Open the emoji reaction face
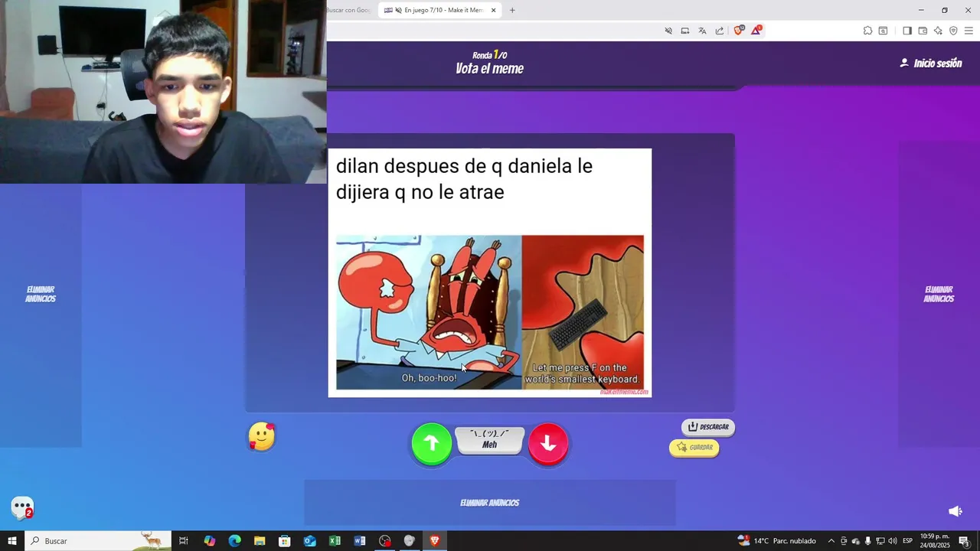The height and width of the screenshot is (551, 980). (x=262, y=436)
